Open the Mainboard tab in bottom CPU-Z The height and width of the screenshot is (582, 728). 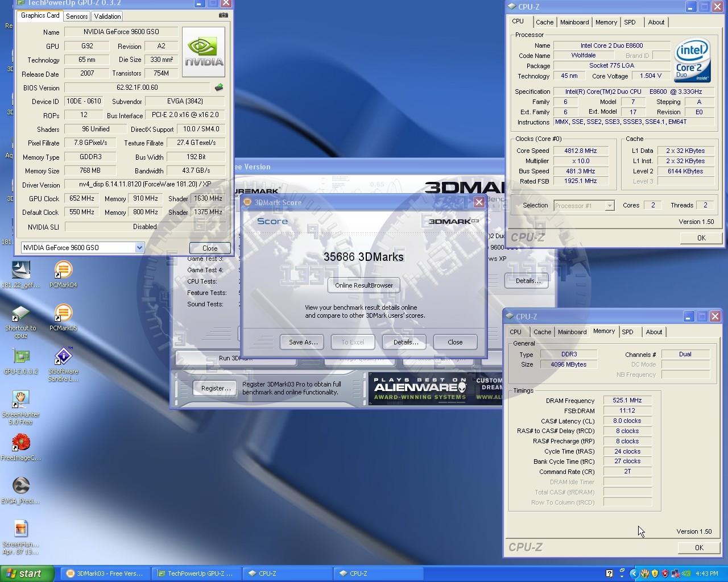pyautogui.click(x=572, y=332)
